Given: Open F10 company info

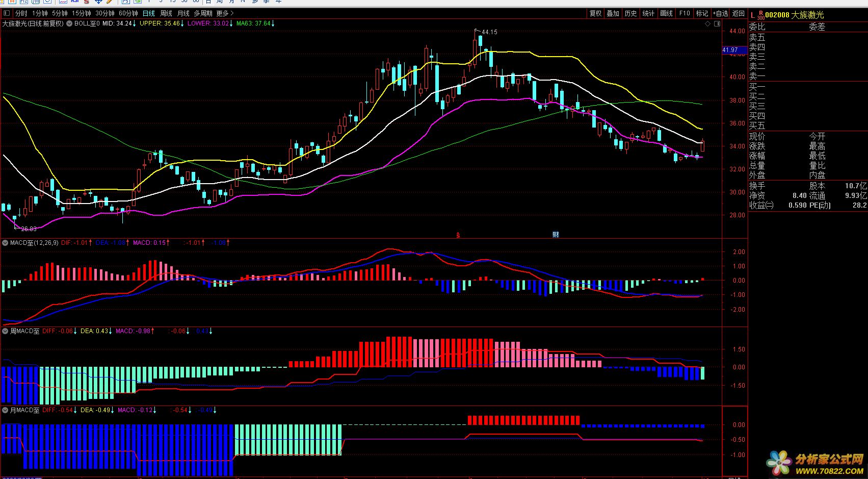Looking at the screenshot, I should point(685,13).
